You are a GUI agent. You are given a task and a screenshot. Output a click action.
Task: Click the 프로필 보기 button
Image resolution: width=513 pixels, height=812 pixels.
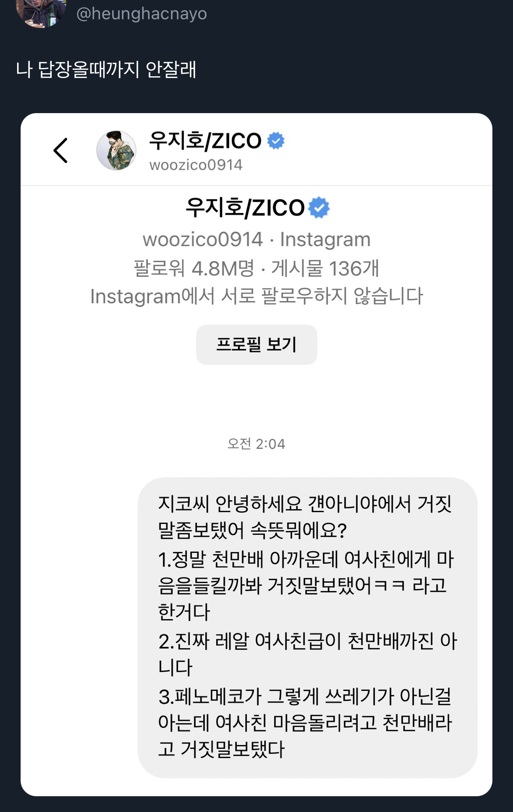click(256, 345)
